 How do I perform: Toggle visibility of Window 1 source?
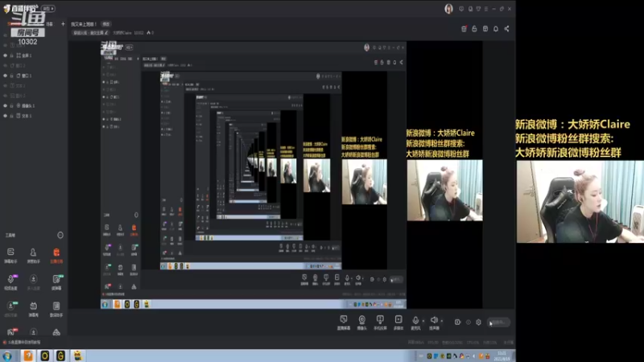click(x=6, y=76)
